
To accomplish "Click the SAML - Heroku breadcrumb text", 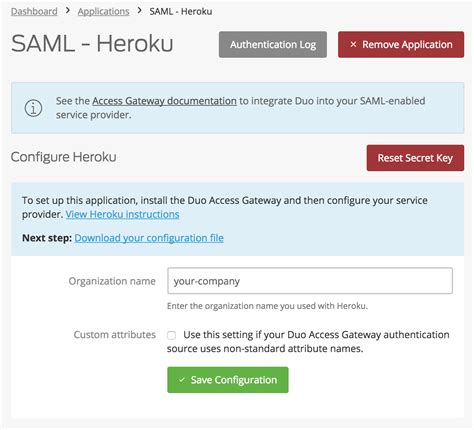I will tap(181, 11).
